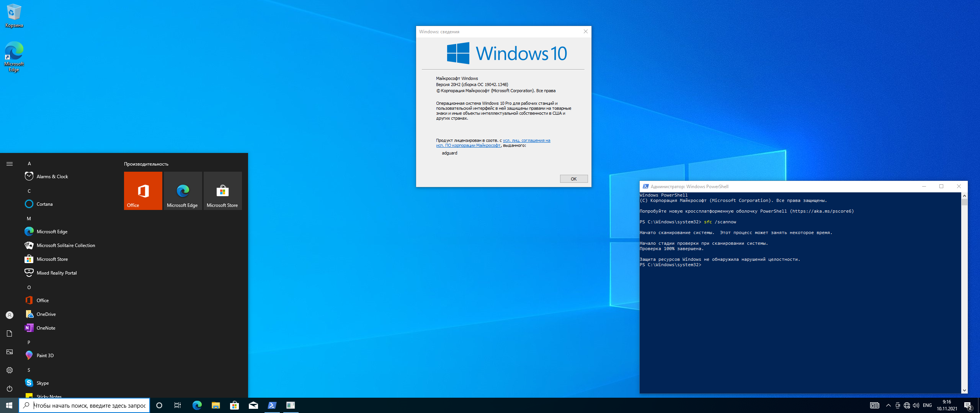Open Settings gear in the Start sidebar

(10, 370)
